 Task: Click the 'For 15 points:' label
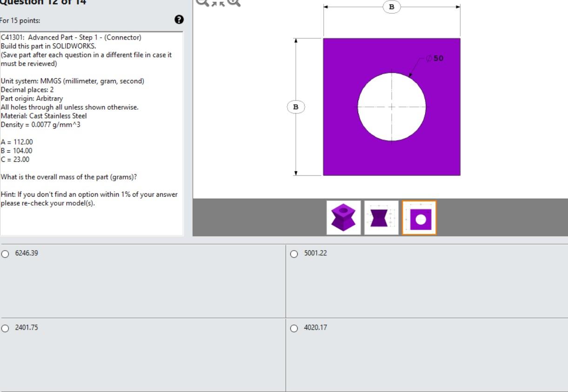click(20, 20)
